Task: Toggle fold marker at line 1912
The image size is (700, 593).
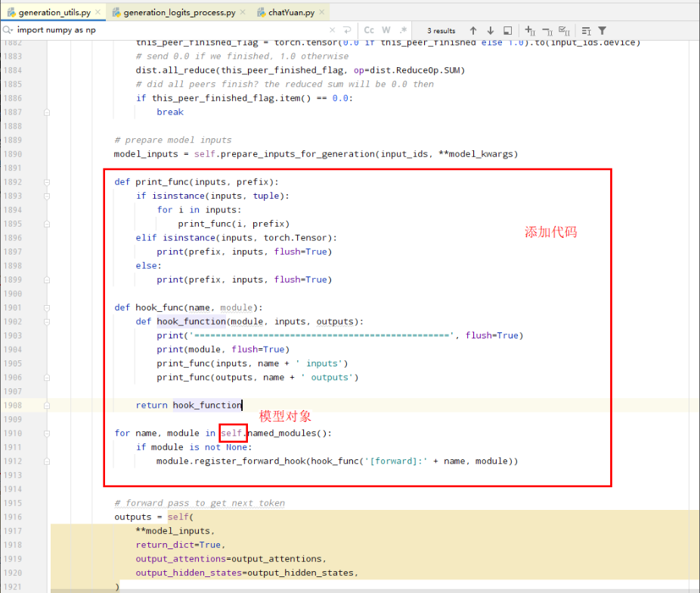Action: click(x=47, y=462)
